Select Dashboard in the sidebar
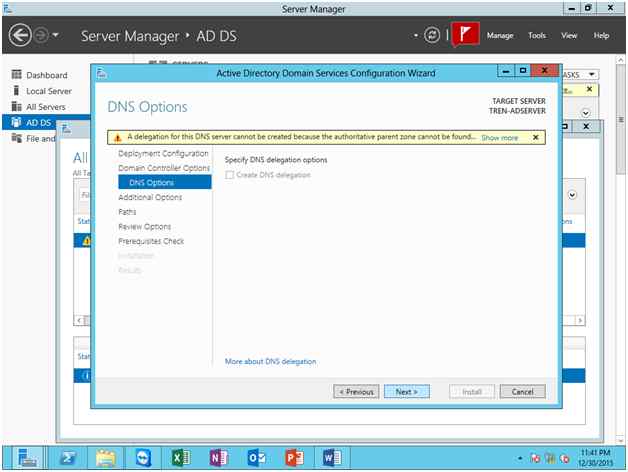Screen dimensions: 628x472 (46, 75)
